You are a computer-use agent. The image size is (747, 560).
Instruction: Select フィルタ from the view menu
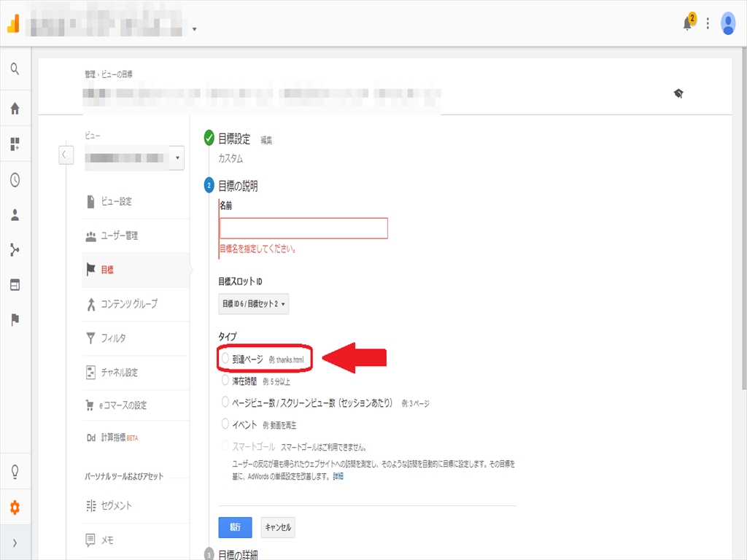click(x=113, y=338)
